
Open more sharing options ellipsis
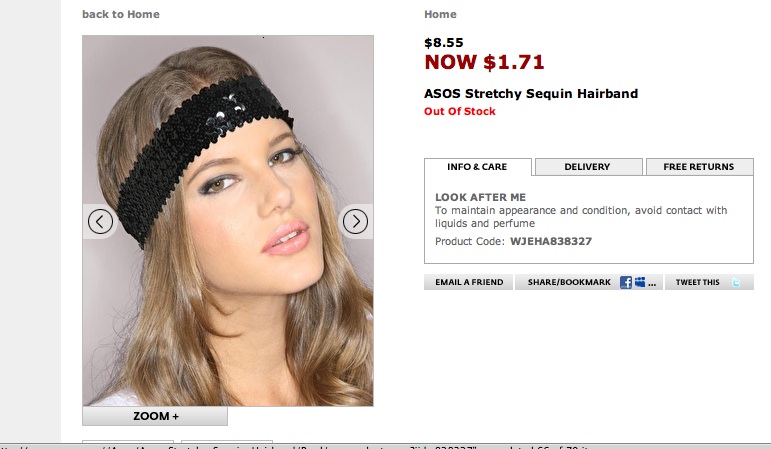coord(652,284)
